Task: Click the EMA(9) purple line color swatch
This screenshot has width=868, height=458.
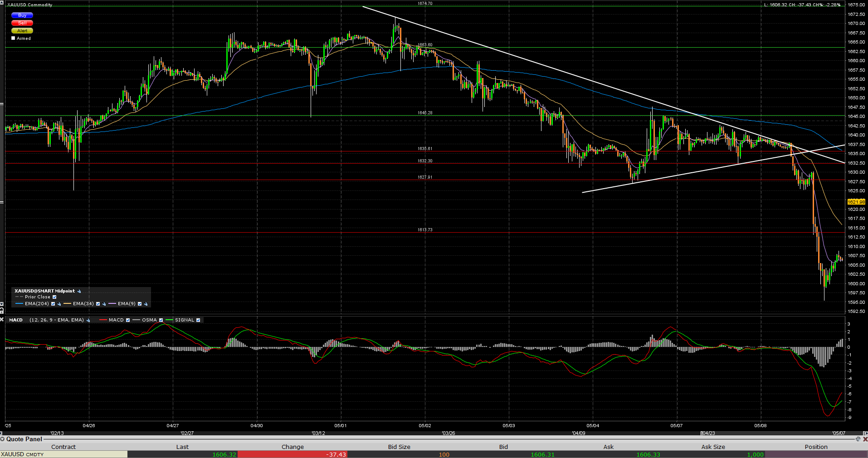Action: pyautogui.click(x=112, y=304)
